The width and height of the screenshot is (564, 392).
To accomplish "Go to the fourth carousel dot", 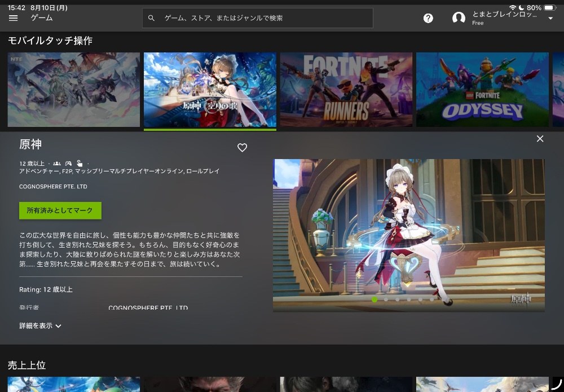I will [x=409, y=299].
